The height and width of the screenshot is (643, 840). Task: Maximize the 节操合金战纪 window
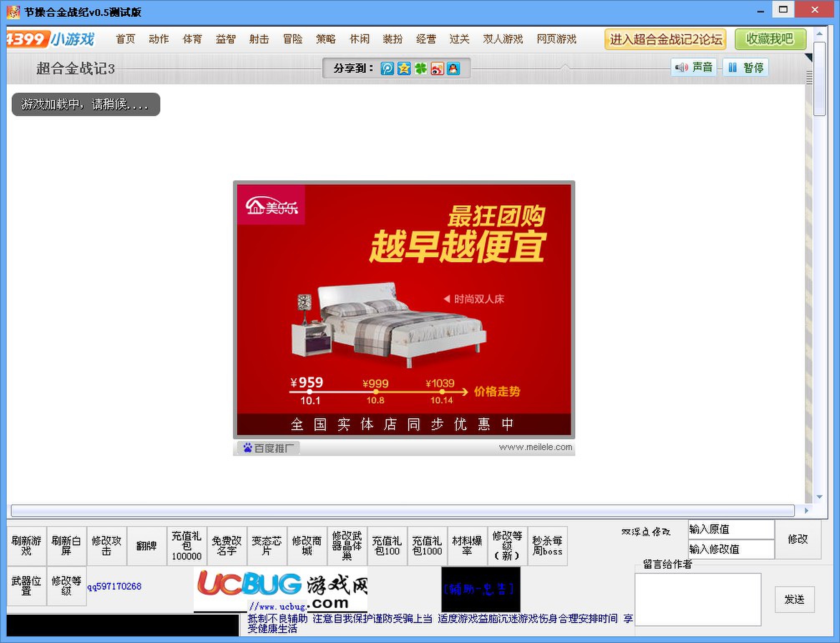tap(783, 9)
